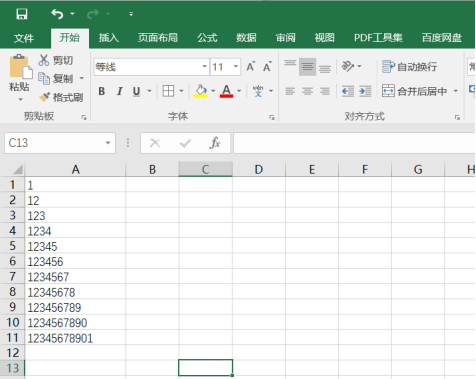Switch to the 插入 tab
This screenshot has height=379, width=476.
pos(109,38)
